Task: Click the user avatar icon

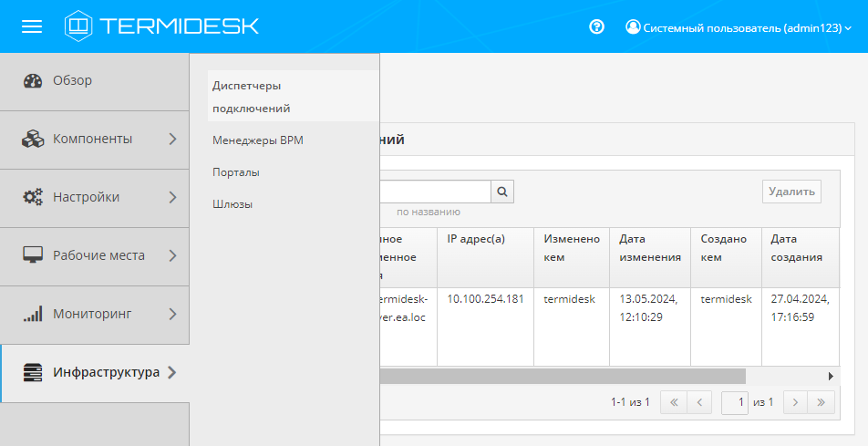Action: 633,27
